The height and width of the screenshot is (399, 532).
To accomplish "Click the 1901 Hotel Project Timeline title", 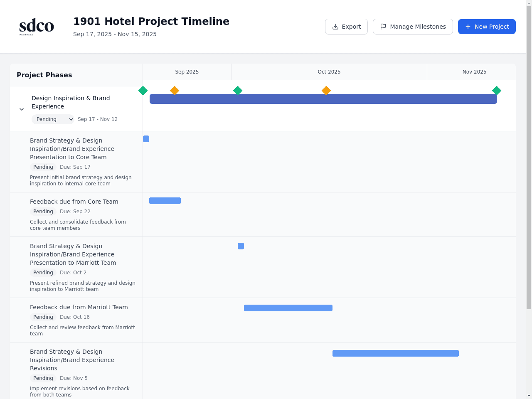I will click(x=151, y=21).
